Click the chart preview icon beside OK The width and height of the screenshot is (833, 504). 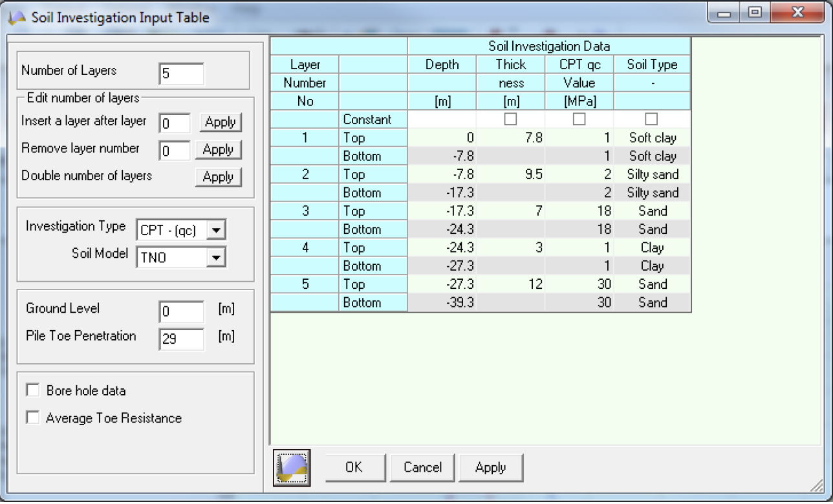coord(292,467)
